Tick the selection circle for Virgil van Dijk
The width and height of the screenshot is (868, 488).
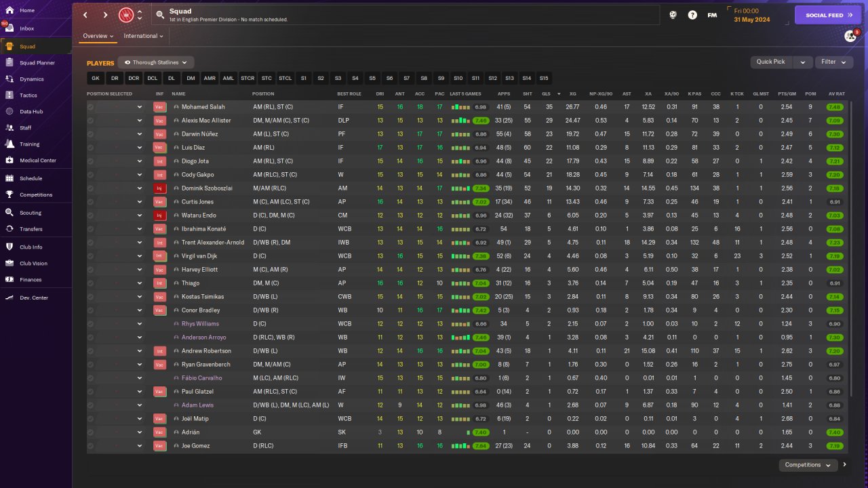91,256
